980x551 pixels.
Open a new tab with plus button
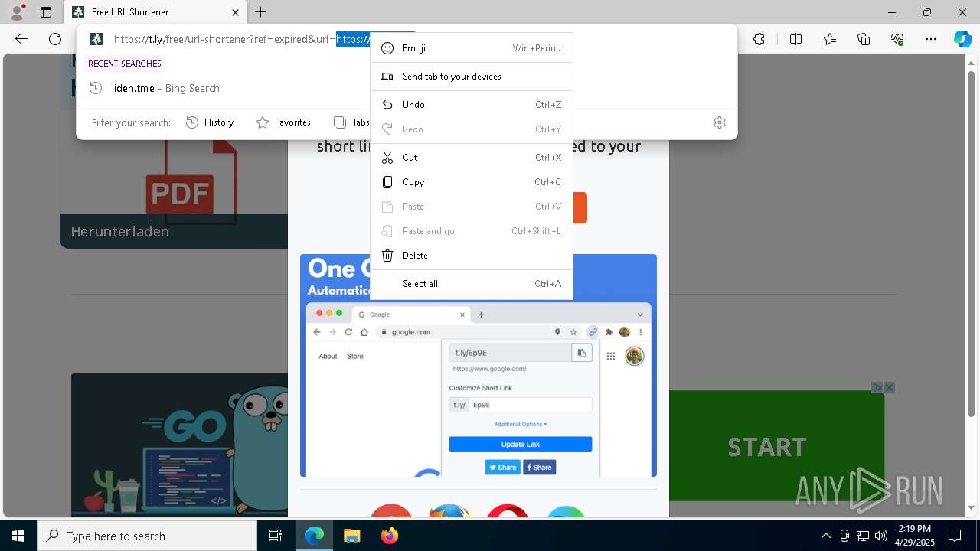tap(261, 12)
